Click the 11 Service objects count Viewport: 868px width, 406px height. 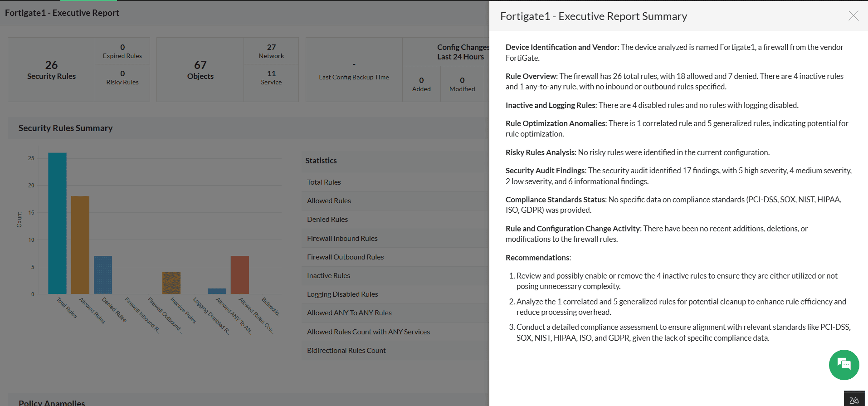click(271, 77)
